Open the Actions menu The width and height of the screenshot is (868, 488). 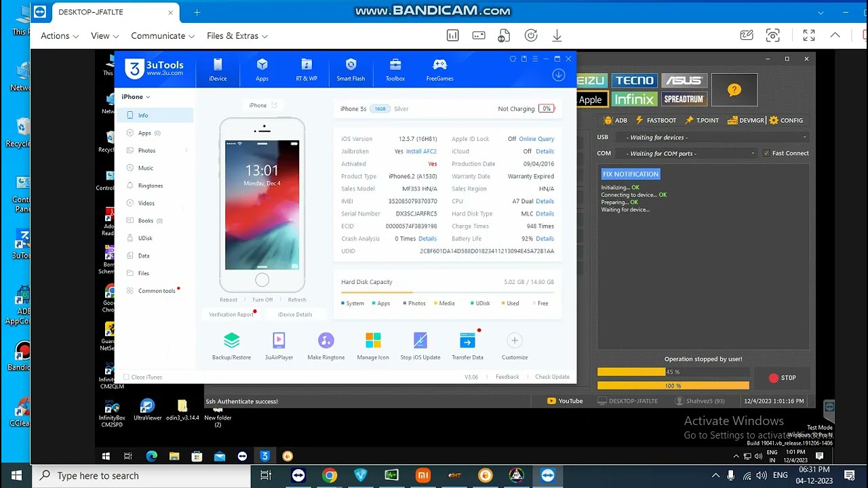click(60, 36)
